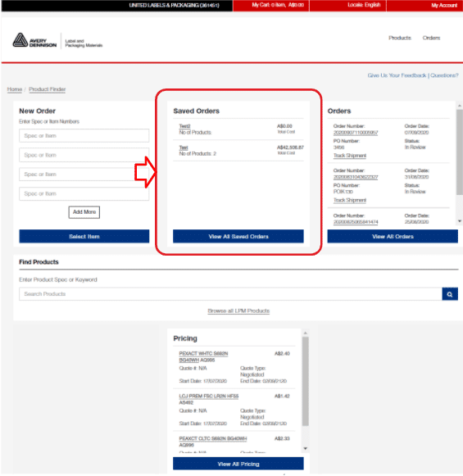Click down arrow of Pricing panel scrollbar
This screenshot has height=476, width=463.
point(306,448)
